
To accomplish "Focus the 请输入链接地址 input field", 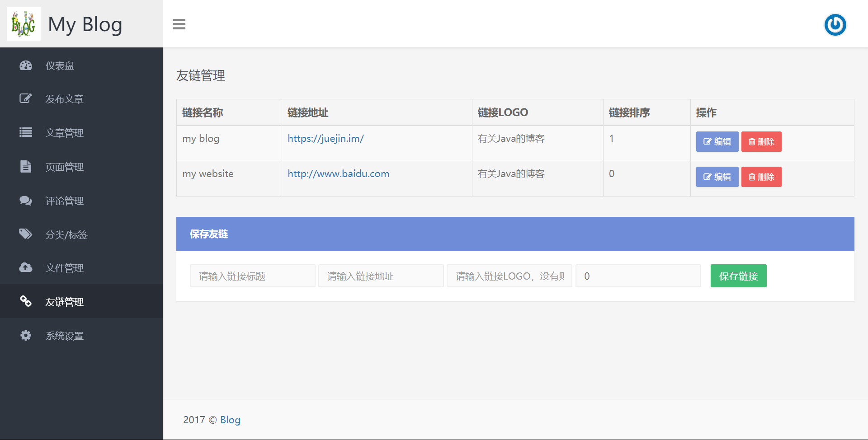I will point(381,276).
